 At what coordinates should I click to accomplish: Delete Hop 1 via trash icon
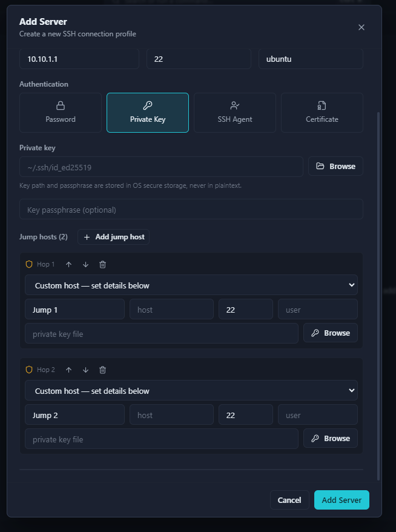tap(103, 265)
